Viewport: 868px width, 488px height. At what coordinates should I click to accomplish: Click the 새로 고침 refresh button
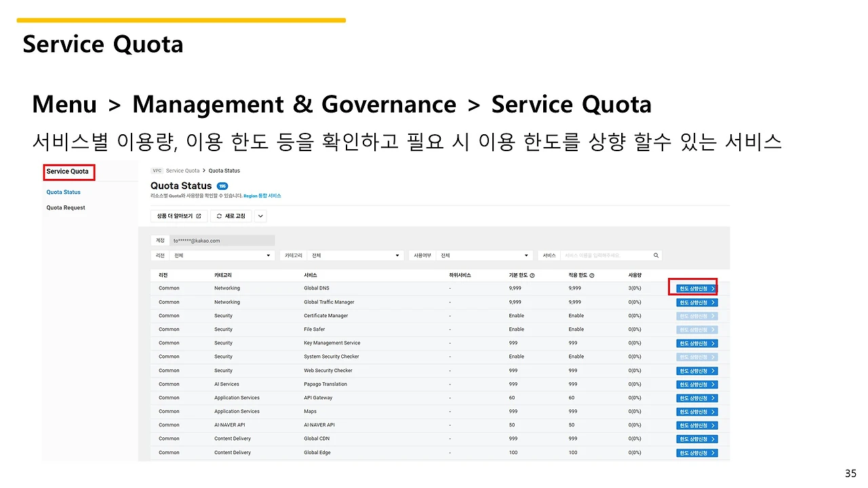pos(231,216)
